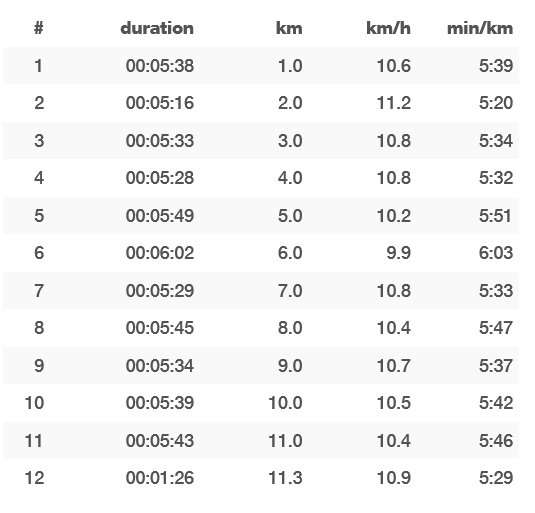Click the 9.9 km/h value
Screen dimensions: 535x513
399,253
